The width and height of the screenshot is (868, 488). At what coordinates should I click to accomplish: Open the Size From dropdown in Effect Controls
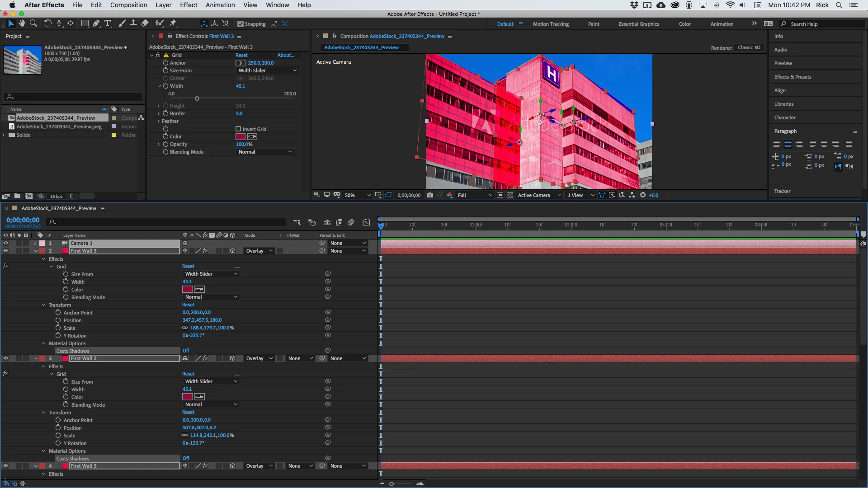pyautogui.click(x=267, y=70)
